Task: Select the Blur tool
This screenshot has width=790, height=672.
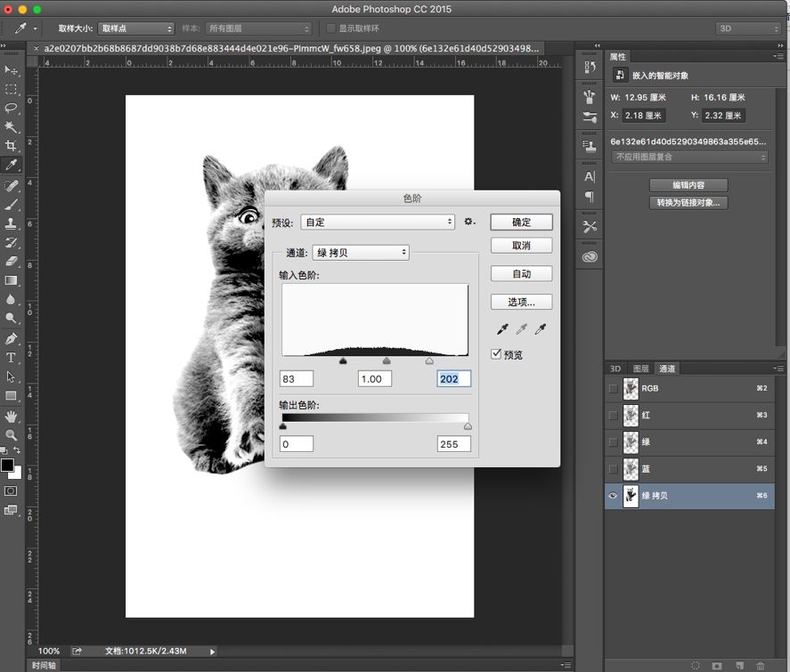Action: click(x=11, y=299)
